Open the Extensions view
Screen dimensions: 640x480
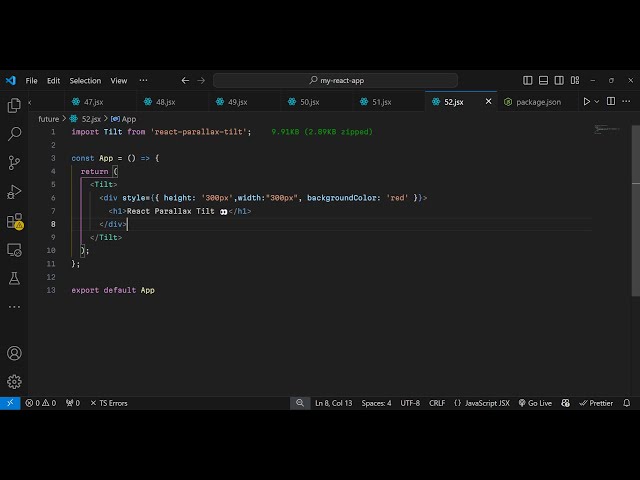14,221
